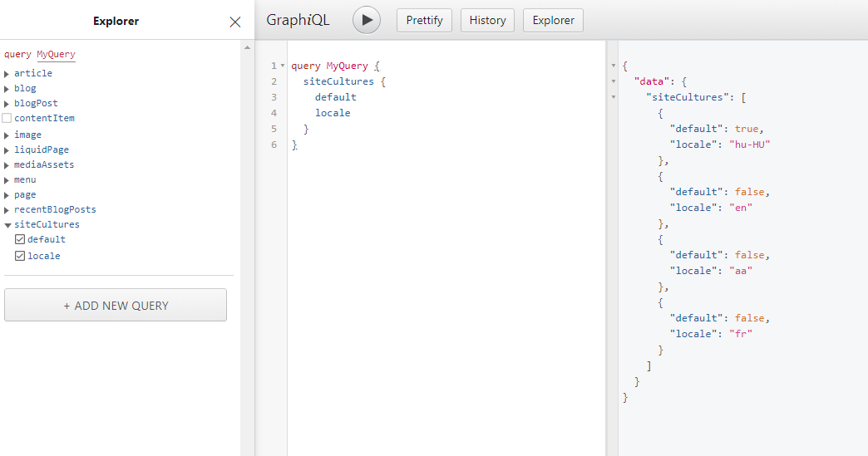Check the contentItem checkbox
The width and height of the screenshot is (868, 456).
(x=7, y=118)
